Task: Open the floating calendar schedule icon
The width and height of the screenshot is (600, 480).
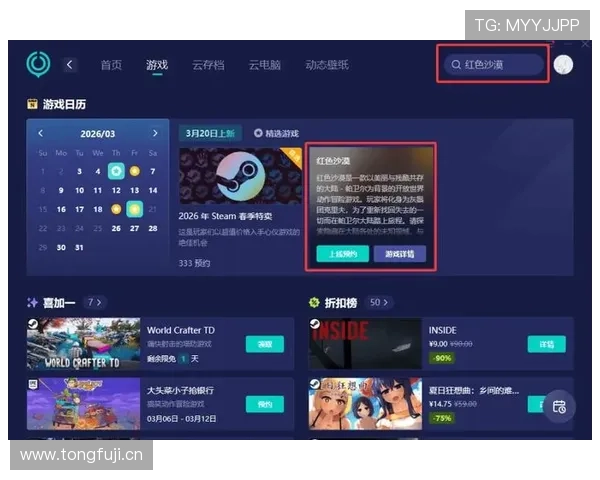Action: click(559, 406)
